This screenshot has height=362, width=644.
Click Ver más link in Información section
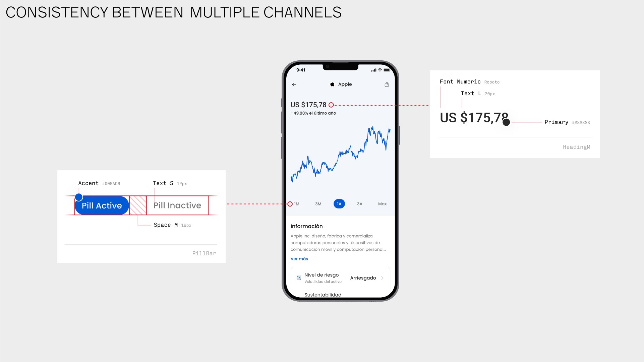(299, 258)
